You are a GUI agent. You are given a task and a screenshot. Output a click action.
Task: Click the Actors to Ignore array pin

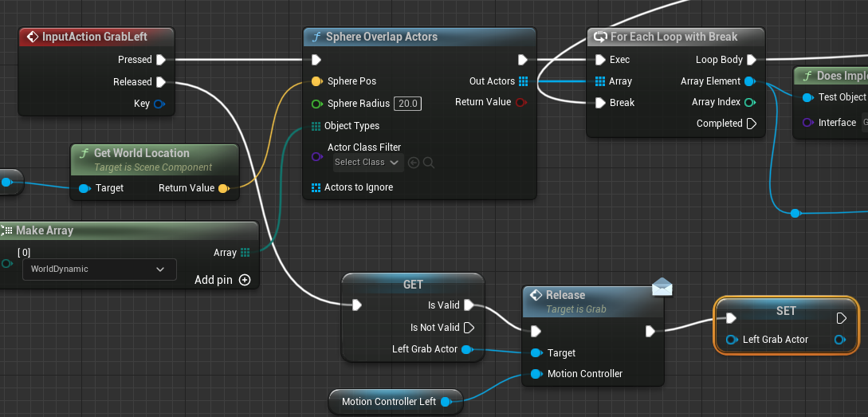pos(316,187)
